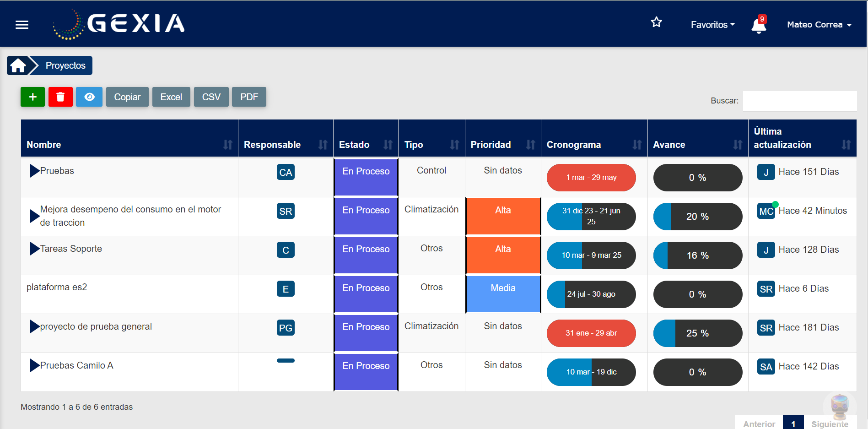Click the MC avatar with green dot

[766, 211]
